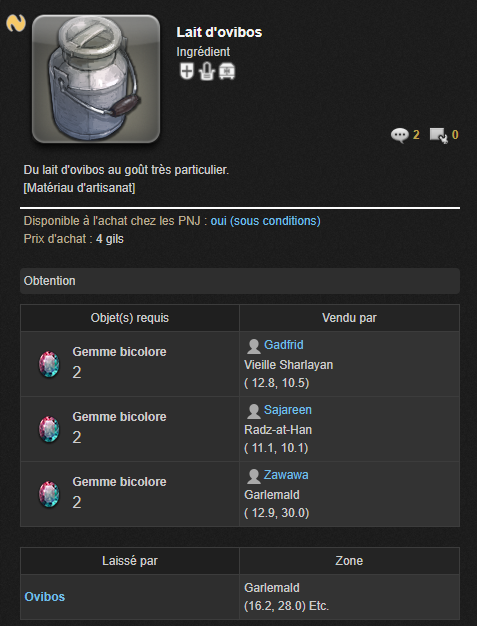
Task: Click the Obtention section header
Action: click(240, 281)
